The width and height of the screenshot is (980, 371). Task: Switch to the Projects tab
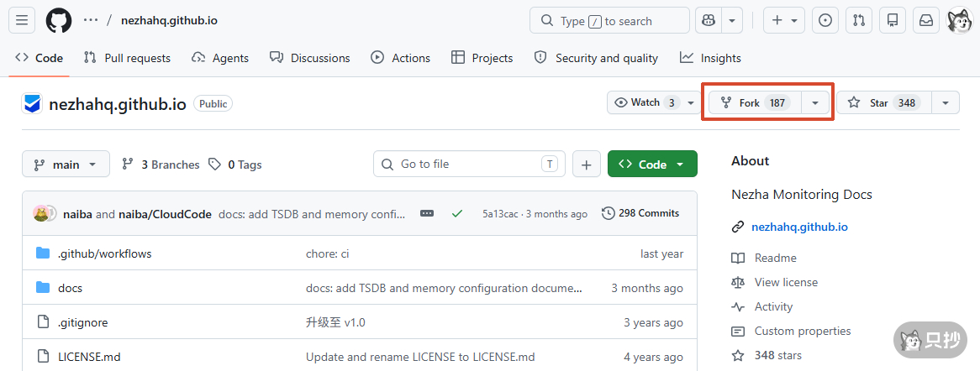pyautogui.click(x=482, y=58)
